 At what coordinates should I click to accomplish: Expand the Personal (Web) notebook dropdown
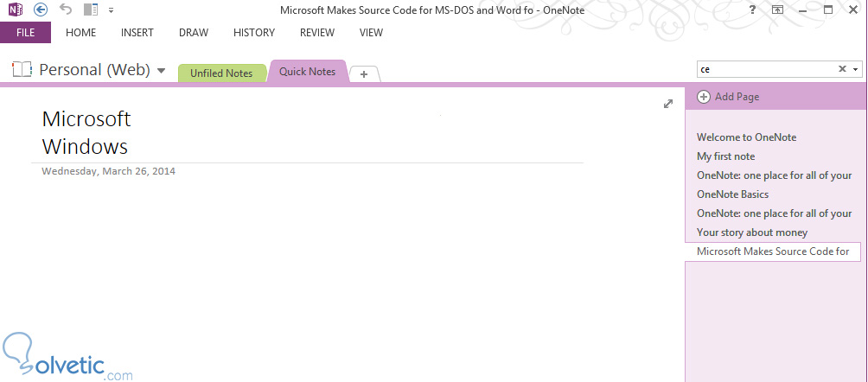coord(162,70)
